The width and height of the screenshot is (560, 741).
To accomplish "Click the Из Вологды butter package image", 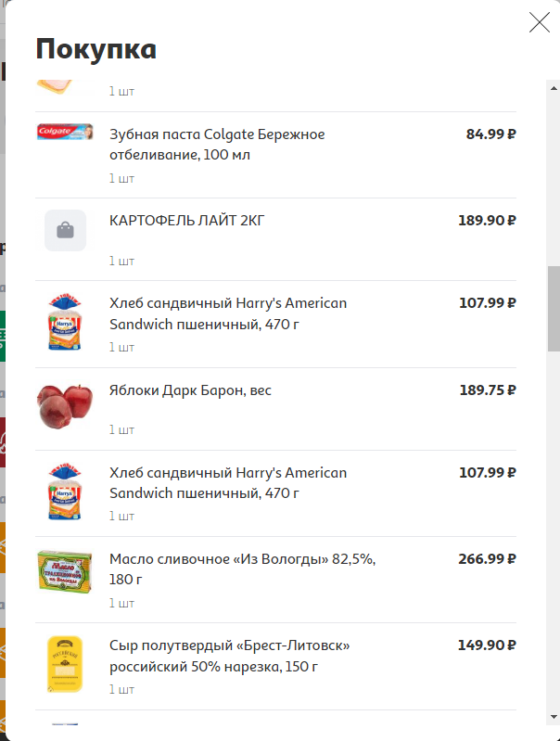I will pos(65,570).
